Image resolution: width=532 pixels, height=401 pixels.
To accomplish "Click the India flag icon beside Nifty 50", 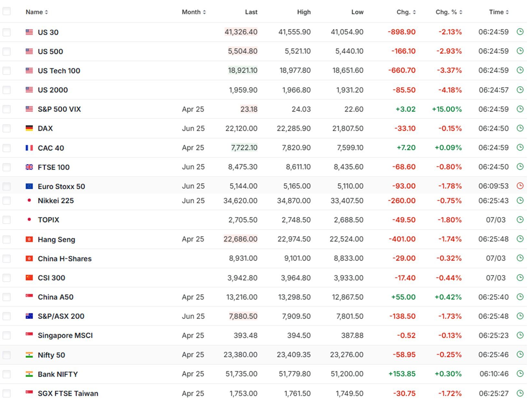I will 29,355.
